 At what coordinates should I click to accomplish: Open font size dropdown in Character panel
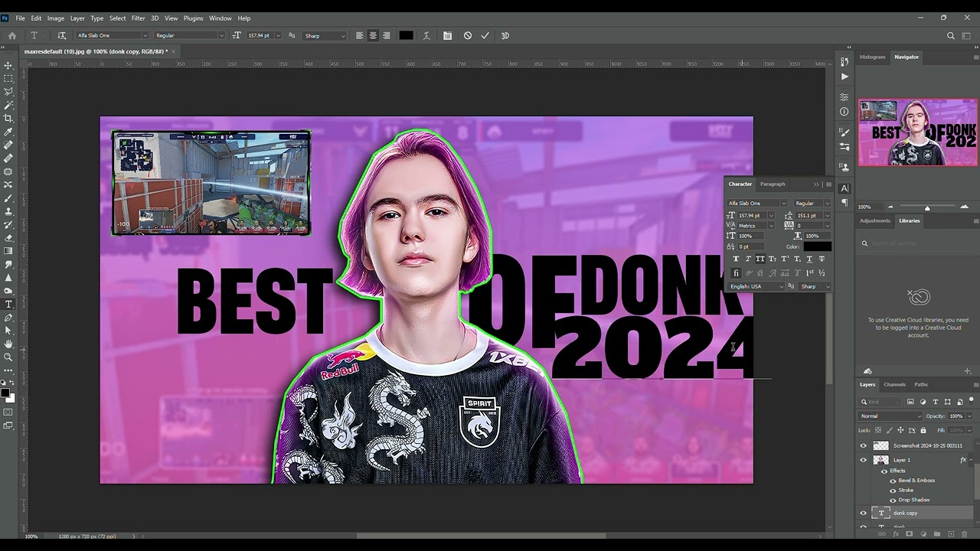(771, 216)
